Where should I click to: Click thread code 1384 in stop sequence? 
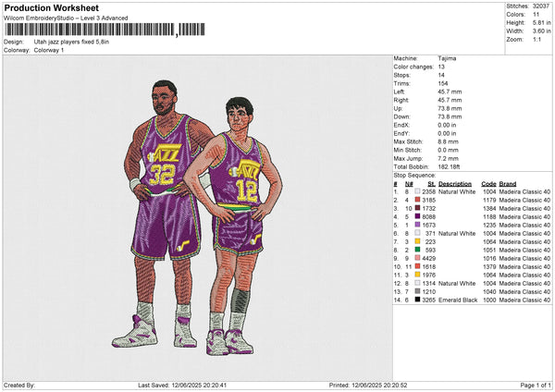click(x=489, y=208)
